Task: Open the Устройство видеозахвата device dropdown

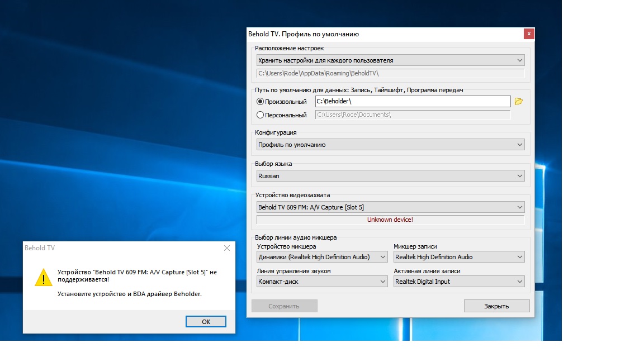Action: (391, 207)
